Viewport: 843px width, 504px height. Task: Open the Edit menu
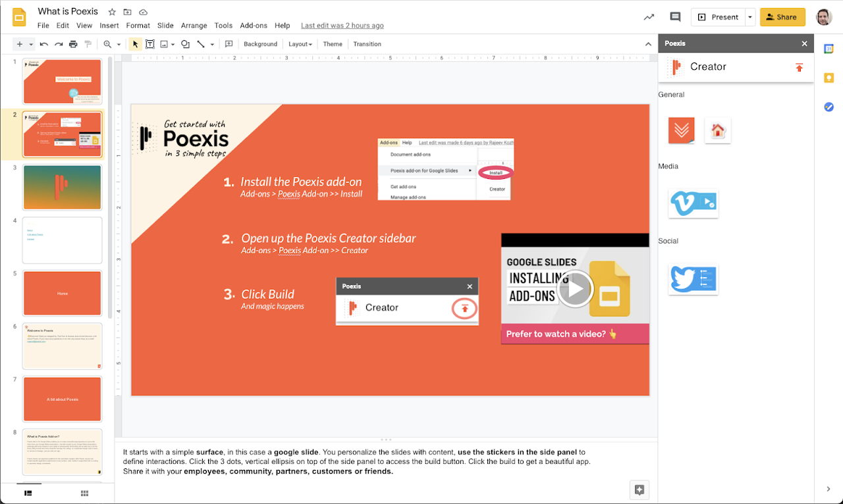63,26
